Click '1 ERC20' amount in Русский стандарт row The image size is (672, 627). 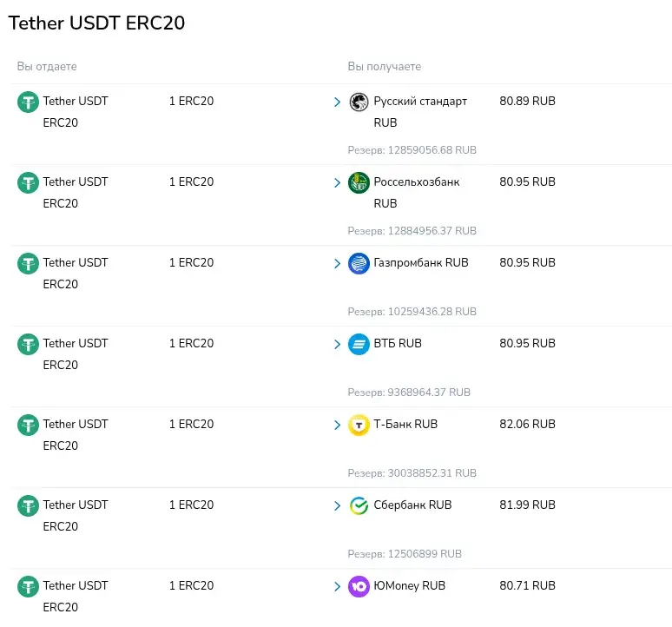(x=191, y=101)
